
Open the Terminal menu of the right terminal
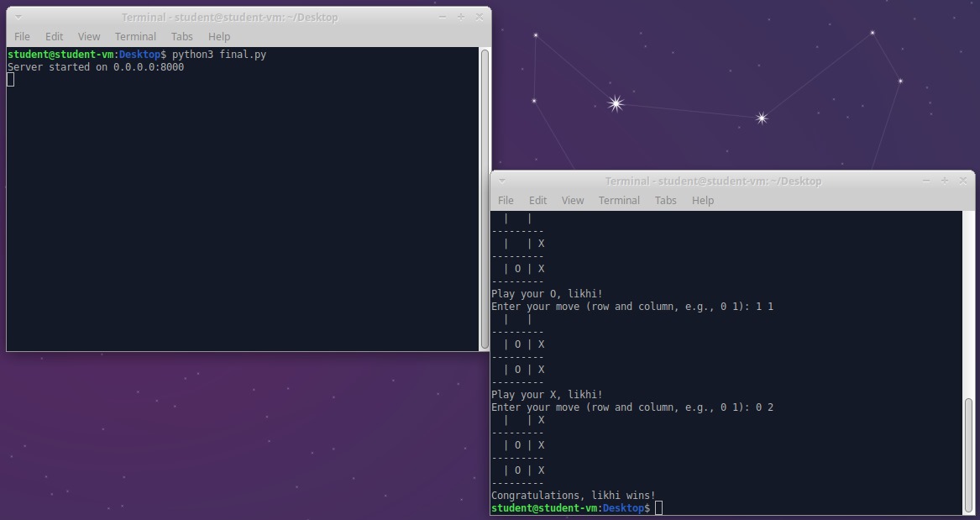click(x=619, y=200)
